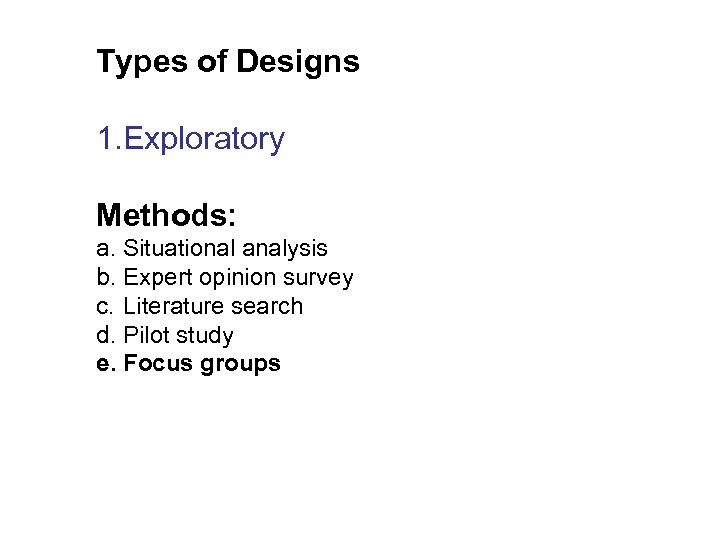Select the blue '1.Exploratory' heading

(x=191, y=139)
